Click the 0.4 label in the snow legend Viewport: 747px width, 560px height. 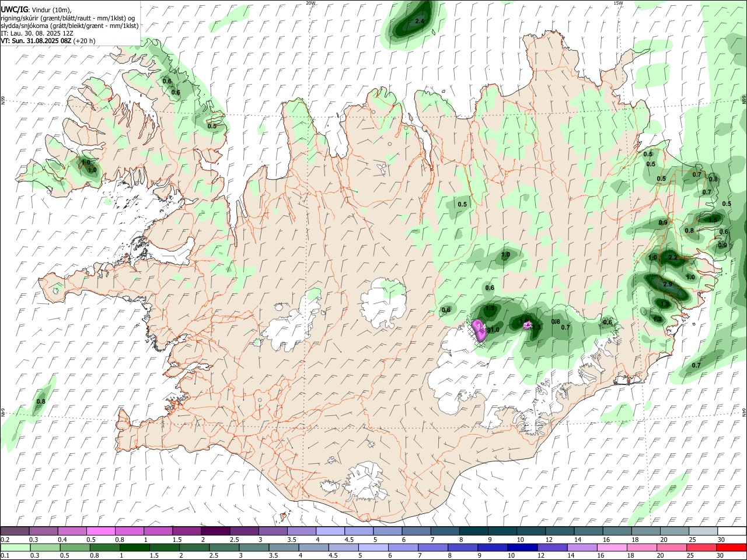[62, 540]
